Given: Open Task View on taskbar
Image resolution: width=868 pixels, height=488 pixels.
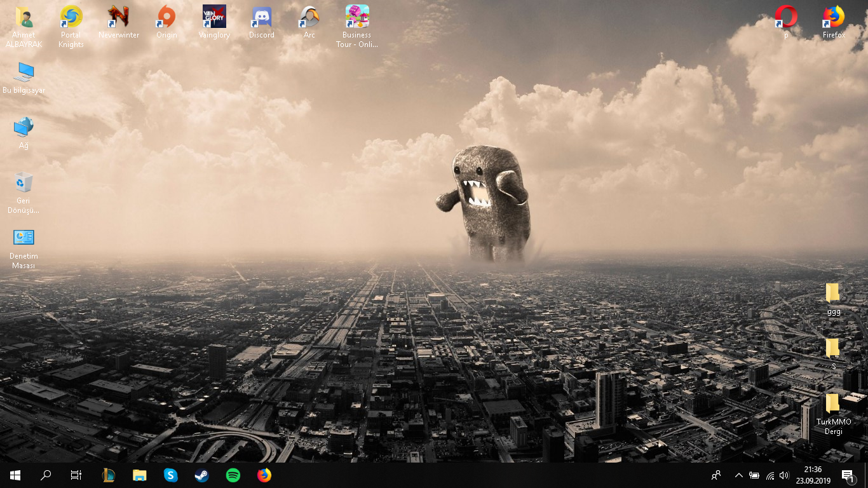Looking at the screenshot, I should pos(76,475).
